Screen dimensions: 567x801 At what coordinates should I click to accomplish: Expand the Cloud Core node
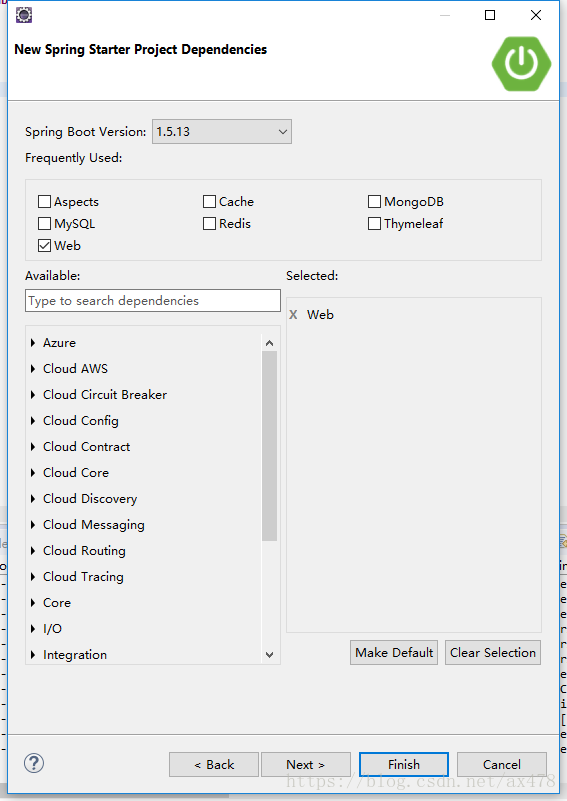[33, 473]
